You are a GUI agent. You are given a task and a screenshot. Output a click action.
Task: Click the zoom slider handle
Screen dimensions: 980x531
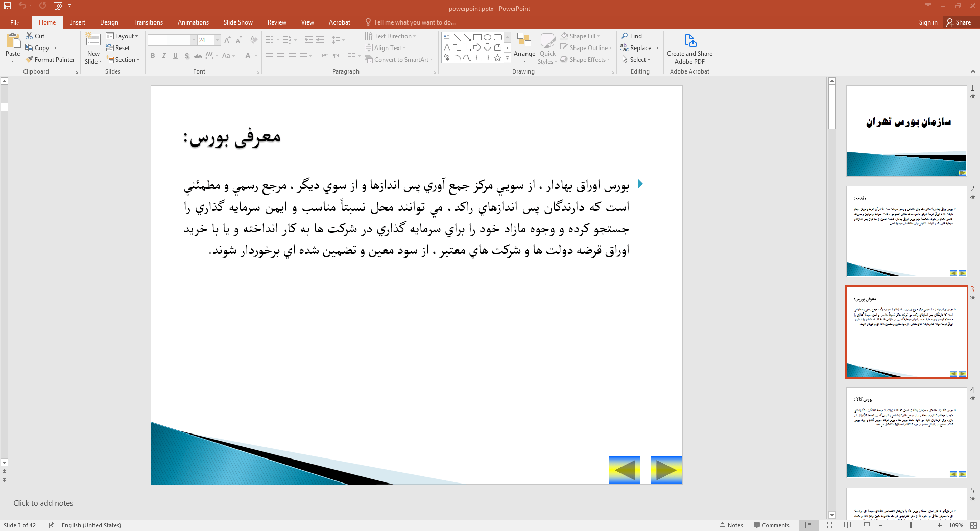[x=911, y=525]
